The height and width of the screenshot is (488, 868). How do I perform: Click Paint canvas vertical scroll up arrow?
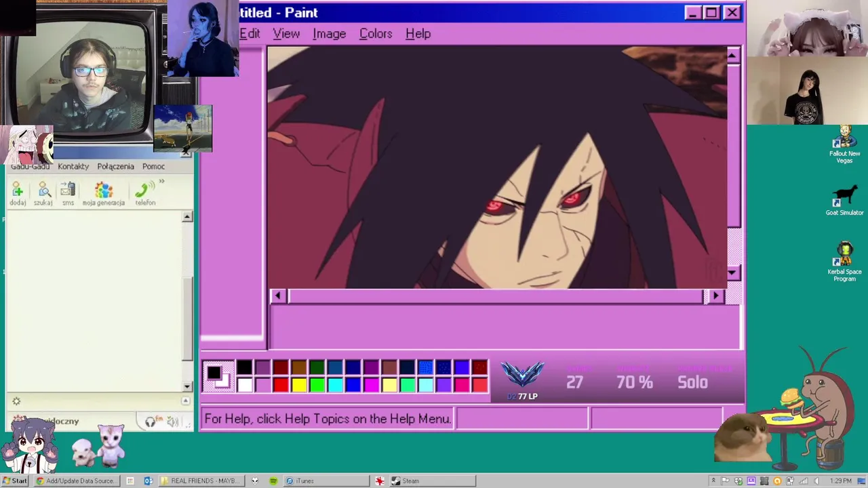733,56
